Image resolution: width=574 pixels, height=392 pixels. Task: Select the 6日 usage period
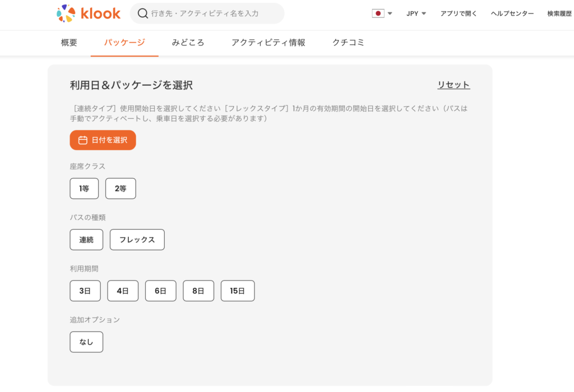(x=161, y=291)
